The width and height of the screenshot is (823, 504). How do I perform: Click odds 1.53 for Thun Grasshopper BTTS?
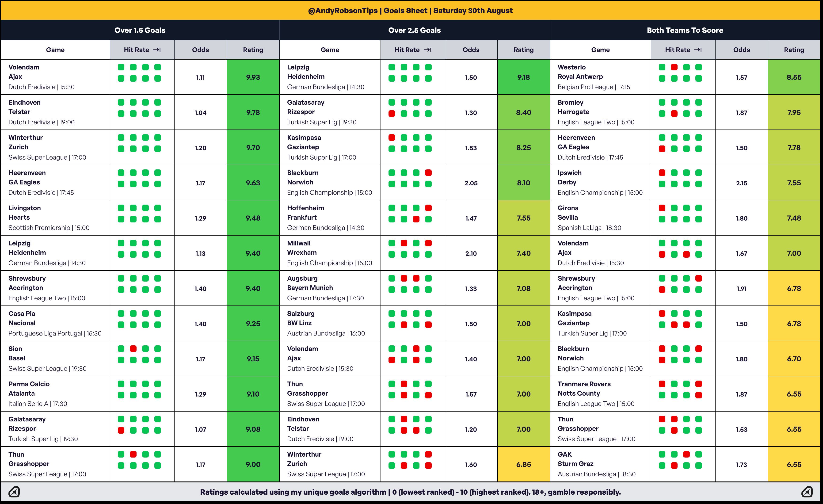tap(742, 429)
